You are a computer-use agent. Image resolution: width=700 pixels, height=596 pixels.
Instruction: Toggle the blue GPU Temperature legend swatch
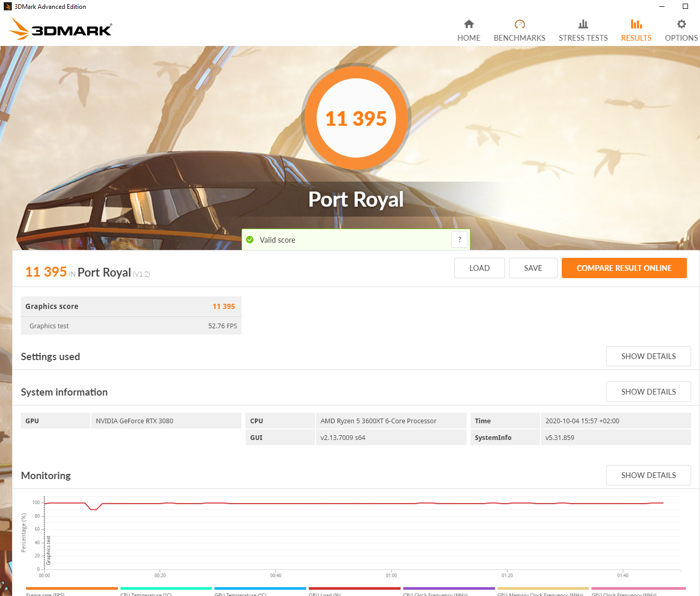[260, 588]
